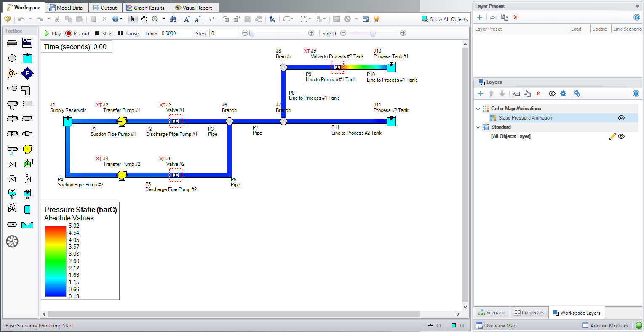Click the Overview Map button
644x332 pixels.
tap(496, 325)
